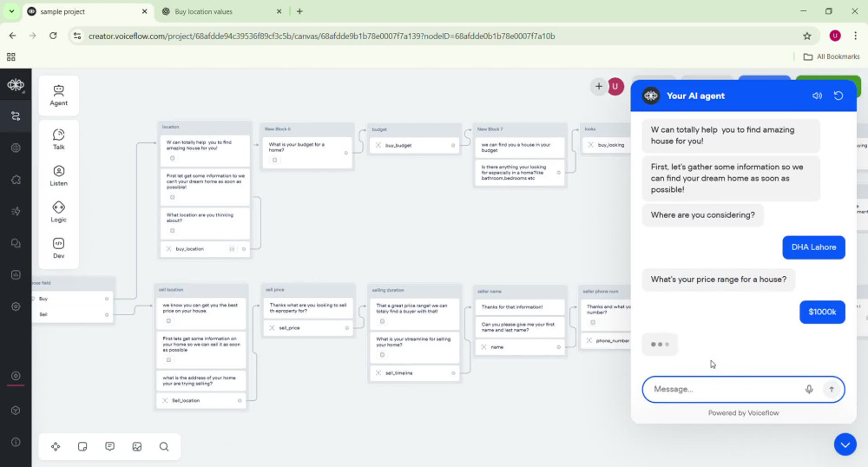Select 'What is your budget for a home?' step
This screenshot has width=868, height=467.
(308, 153)
